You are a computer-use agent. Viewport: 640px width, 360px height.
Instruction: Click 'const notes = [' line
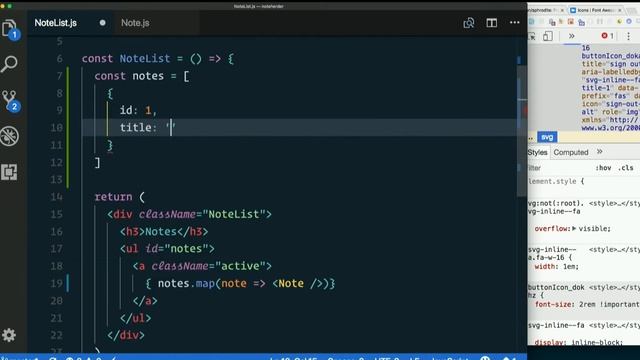[142, 76]
